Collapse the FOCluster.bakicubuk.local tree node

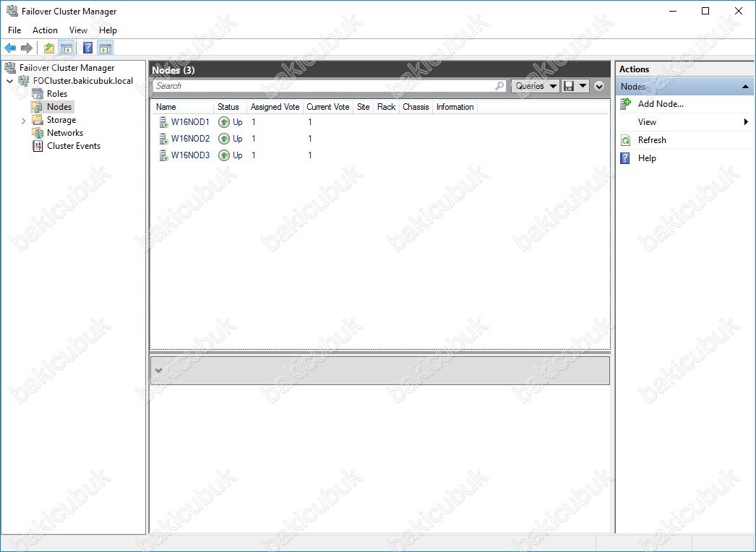[x=9, y=81]
